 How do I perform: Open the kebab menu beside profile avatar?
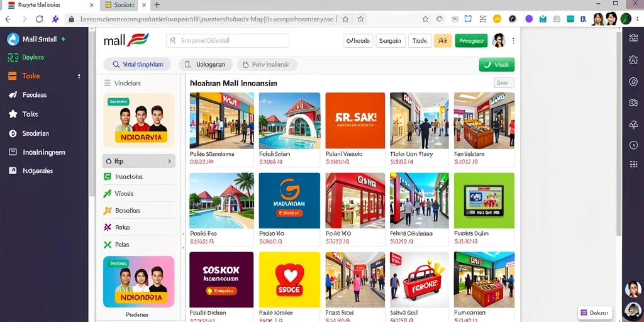click(x=513, y=41)
